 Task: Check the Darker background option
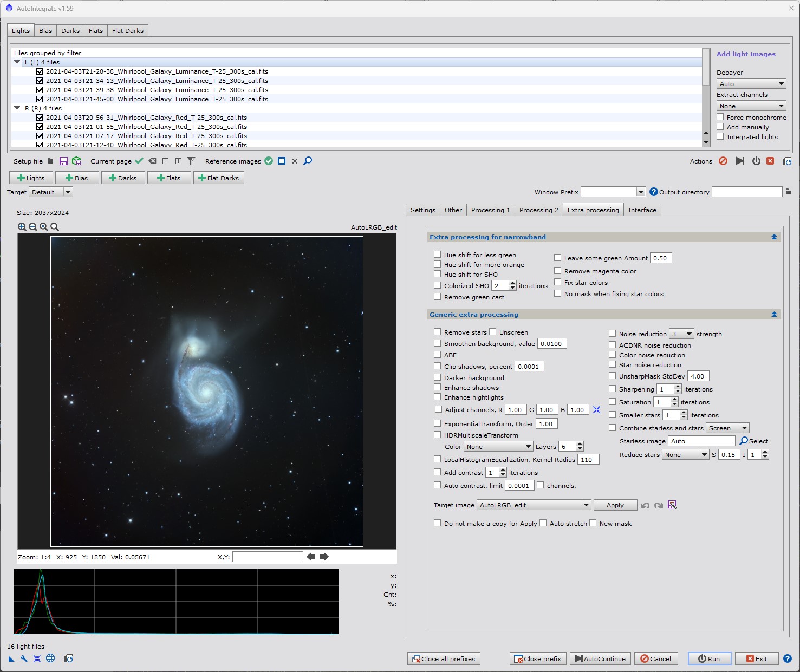(438, 377)
